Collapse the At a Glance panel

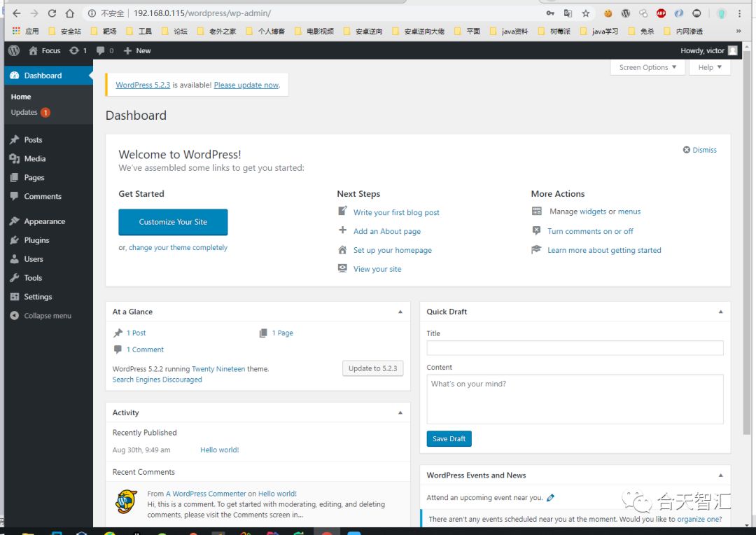point(400,312)
